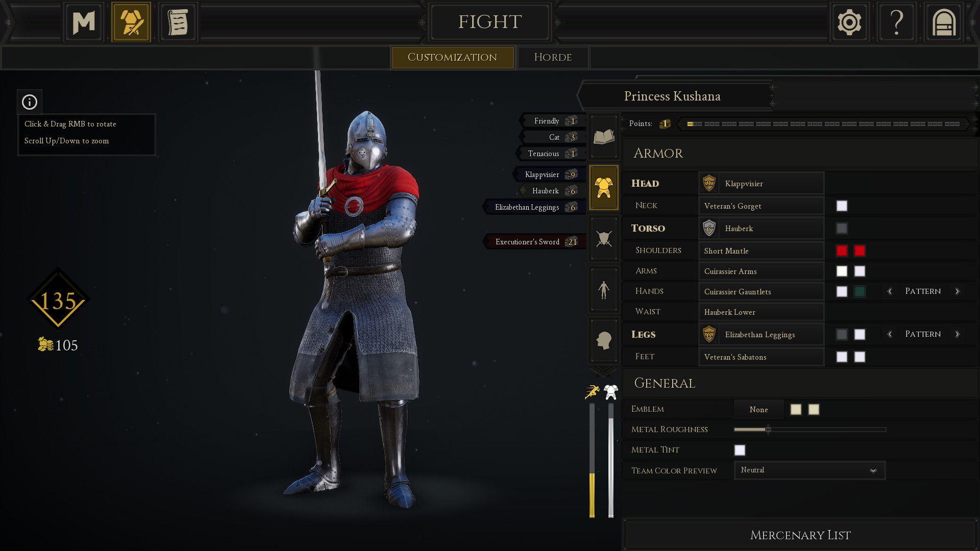Select the body figure category icon
Image resolution: width=980 pixels, height=551 pixels.
click(x=604, y=289)
